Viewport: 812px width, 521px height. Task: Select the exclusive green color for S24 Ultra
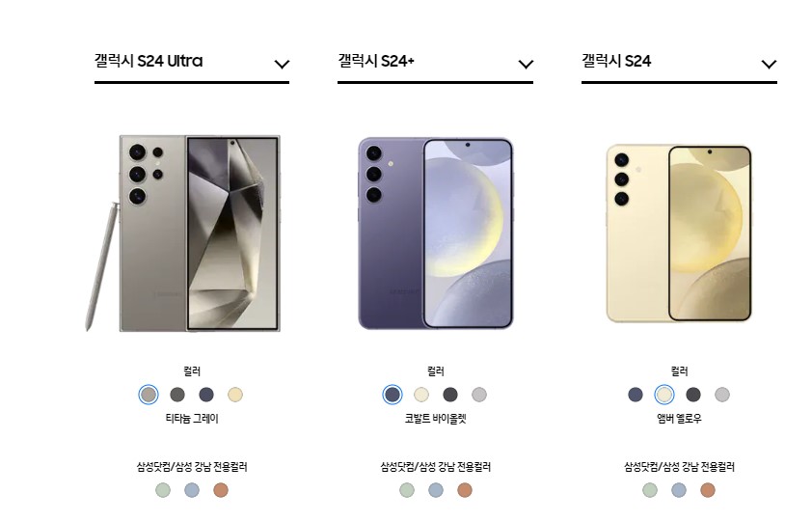tap(163, 490)
